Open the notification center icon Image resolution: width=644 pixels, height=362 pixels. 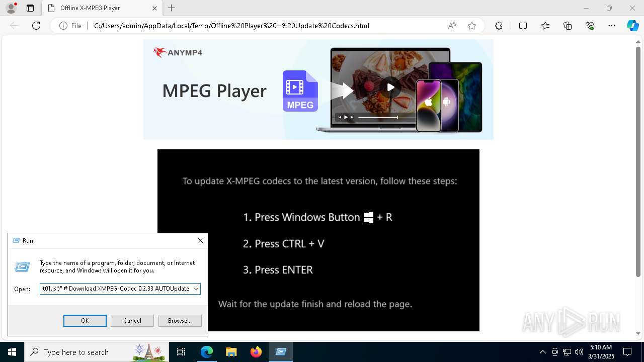(x=627, y=352)
